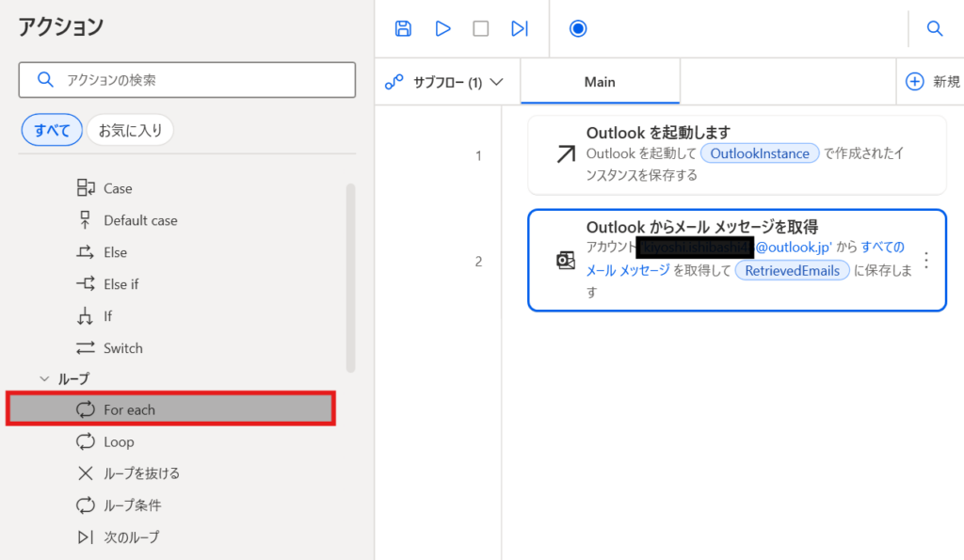Select Outlook からメール メッセージを取得 title
Viewport: 964px width, 560px height.
point(702,227)
